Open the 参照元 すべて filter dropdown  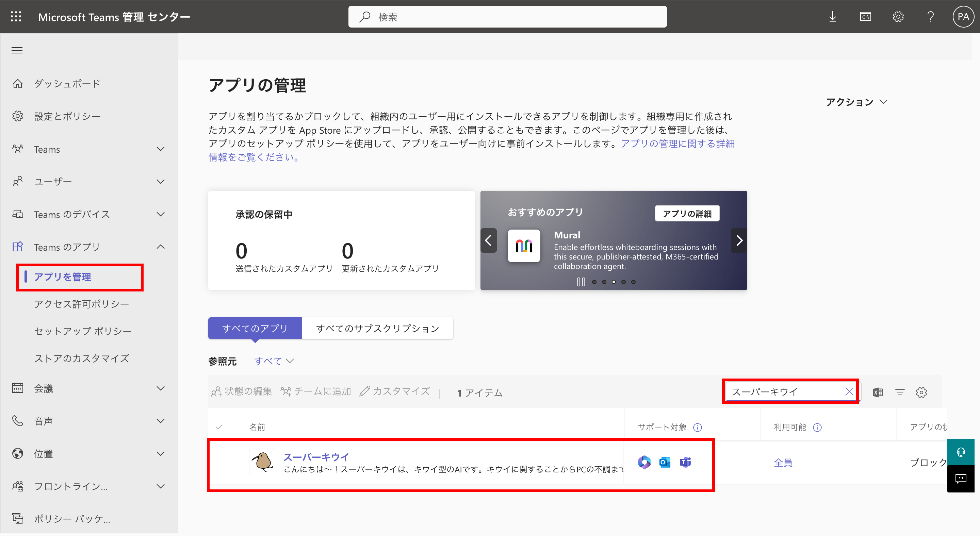point(274,361)
